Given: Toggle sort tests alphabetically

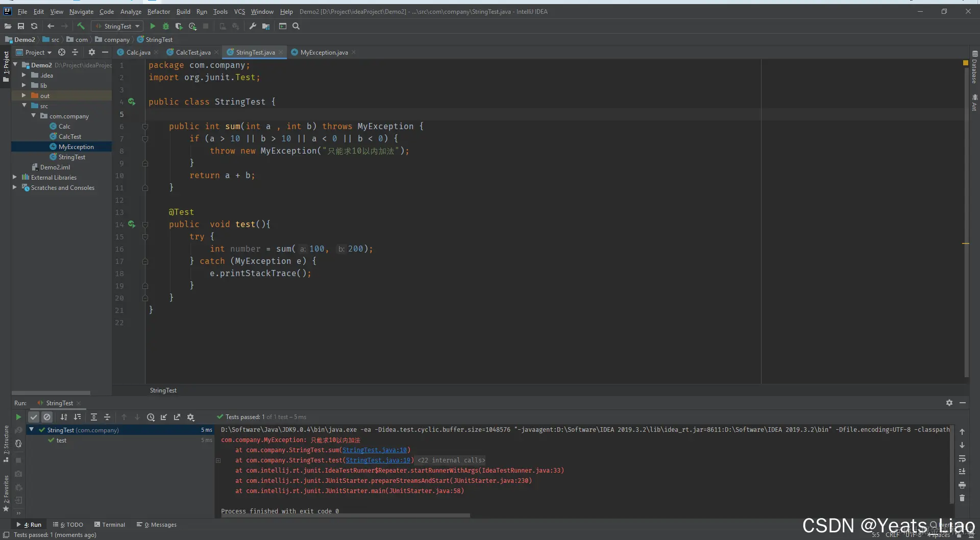Looking at the screenshot, I should point(64,417).
